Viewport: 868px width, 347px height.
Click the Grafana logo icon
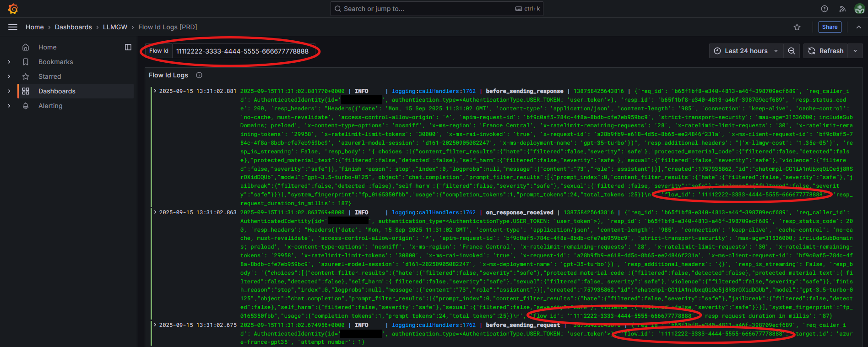13,9
